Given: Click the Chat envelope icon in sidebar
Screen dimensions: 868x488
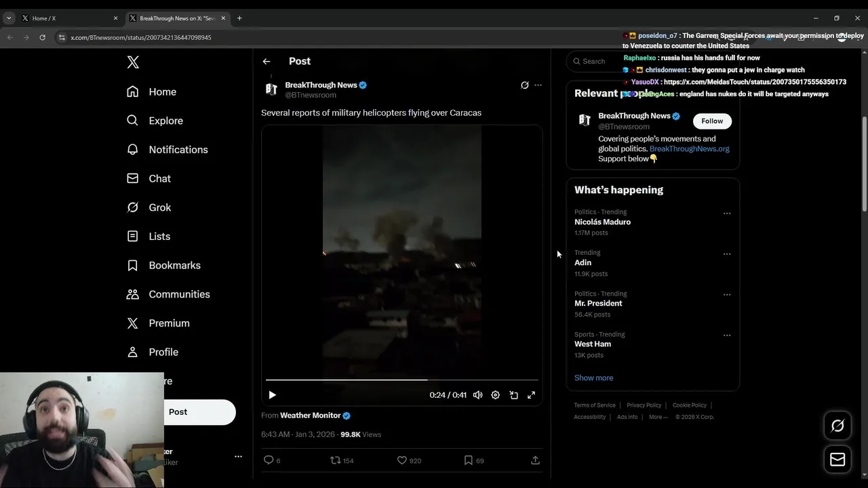Looking at the screenshot, I should pos(133,178).
